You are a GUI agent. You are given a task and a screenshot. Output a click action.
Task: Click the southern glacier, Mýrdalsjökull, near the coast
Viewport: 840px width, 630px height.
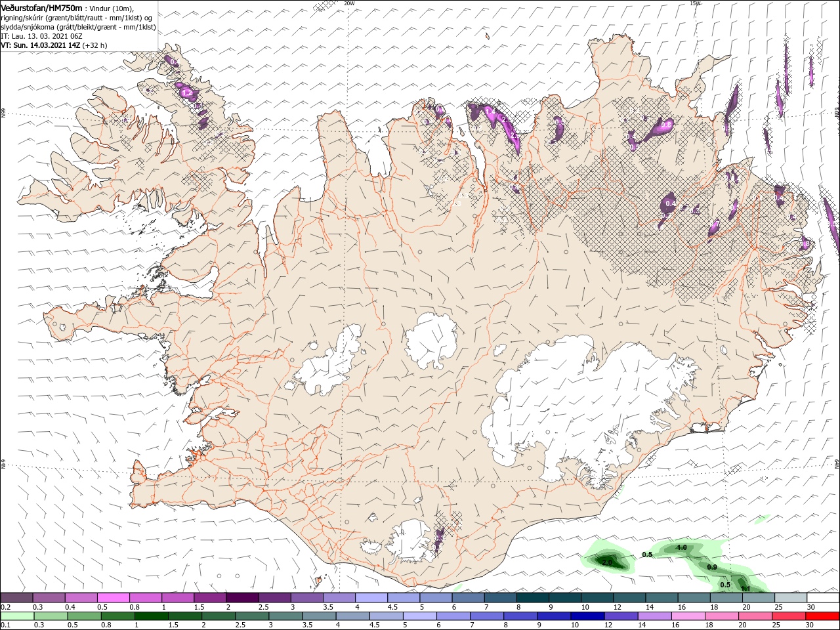(410, 541)
